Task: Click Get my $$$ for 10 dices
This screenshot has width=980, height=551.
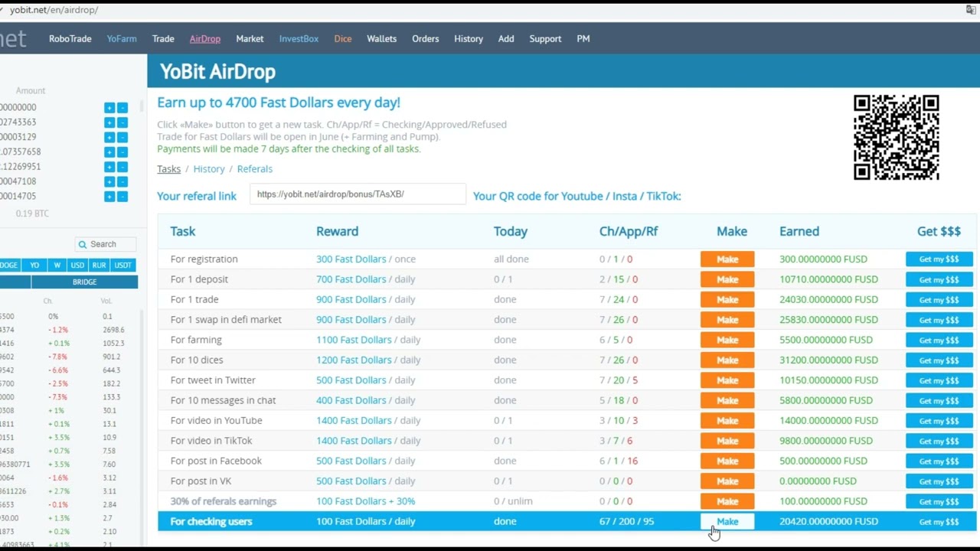Action: click(x=939, y=360)
